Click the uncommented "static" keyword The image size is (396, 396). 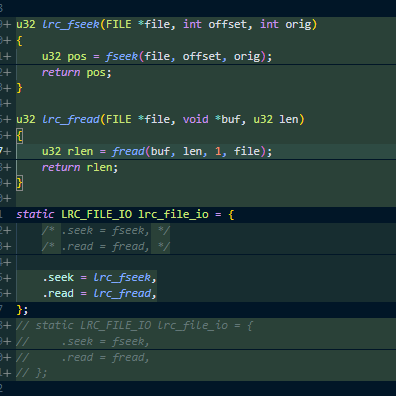35,214
